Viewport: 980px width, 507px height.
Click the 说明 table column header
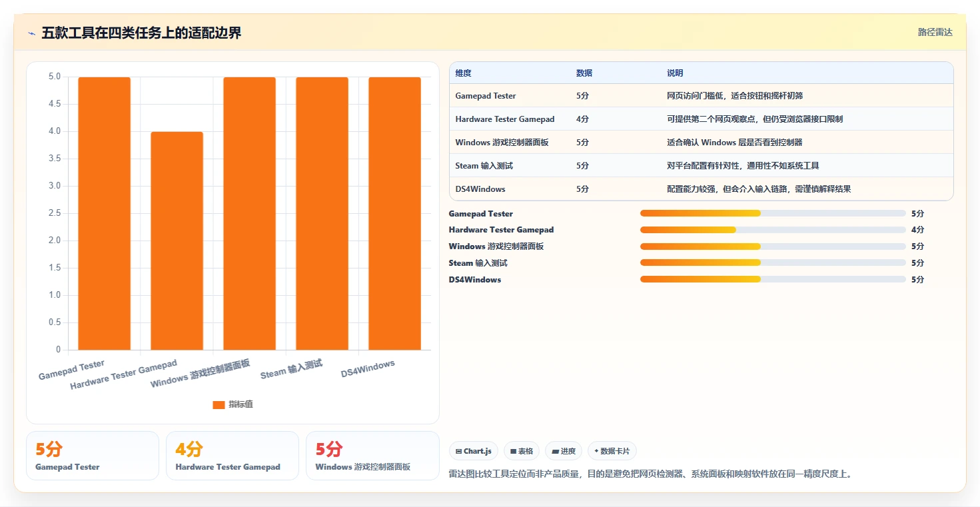coord(675,73)
